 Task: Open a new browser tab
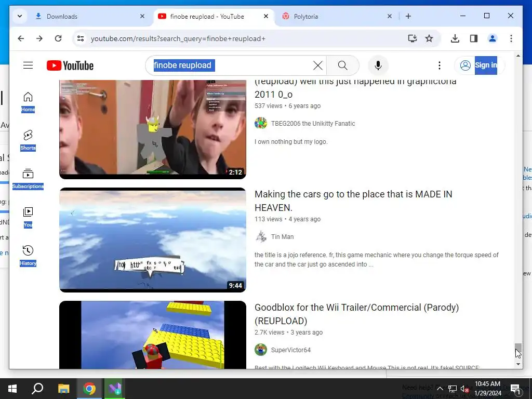tap(408, 16)
